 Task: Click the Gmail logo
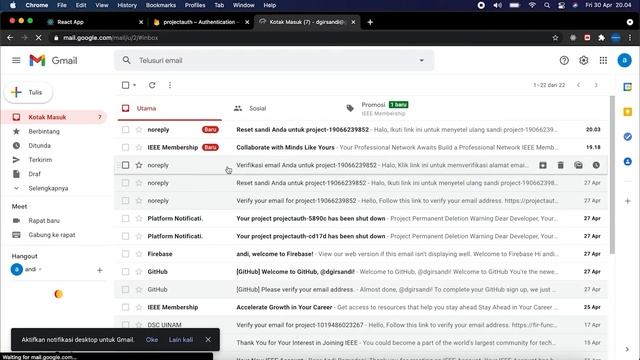coord(53,60)
